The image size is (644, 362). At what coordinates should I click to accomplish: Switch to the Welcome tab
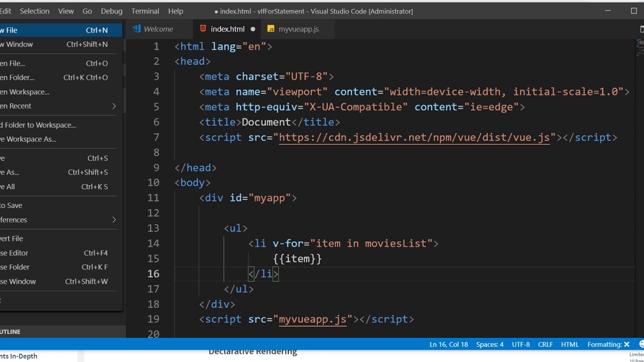click(x=158, y=29)
